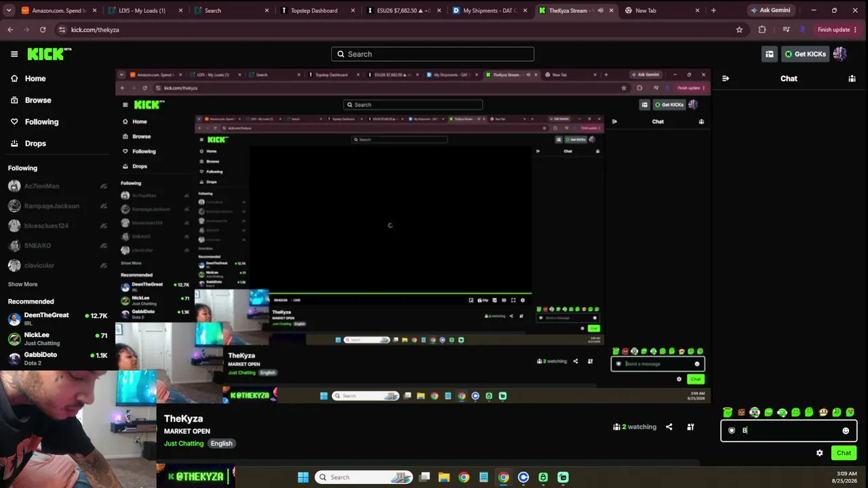Open the emoji picker in chat input
This screenshot has height=488, width=868.
click(x=846, y=430)
